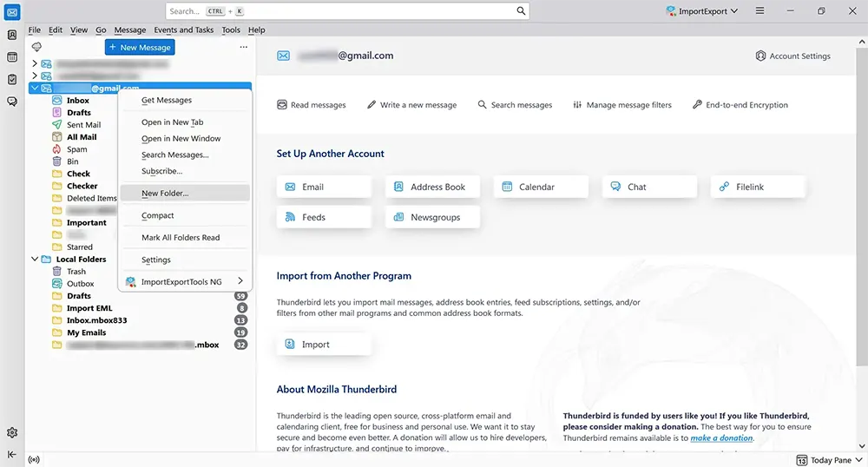868x467 pixels.
Task: Click into the global search field
Action: [347, 11]
